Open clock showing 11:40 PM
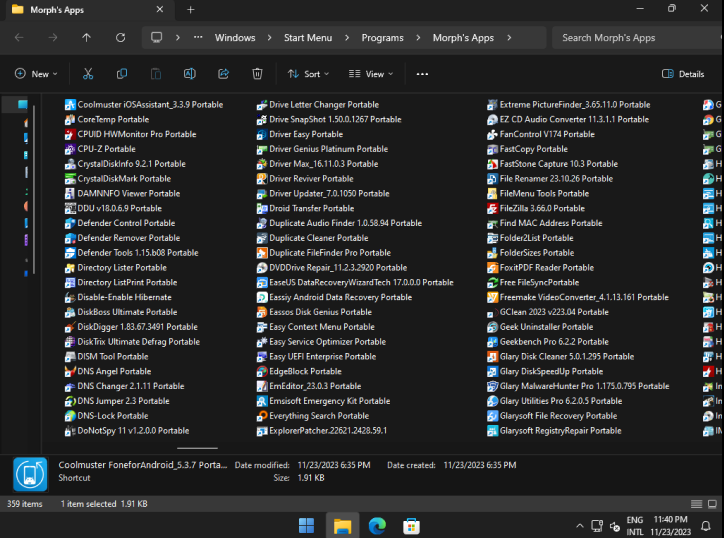Image resolution: width=724 pixels, height=538 pixels. 670,526
